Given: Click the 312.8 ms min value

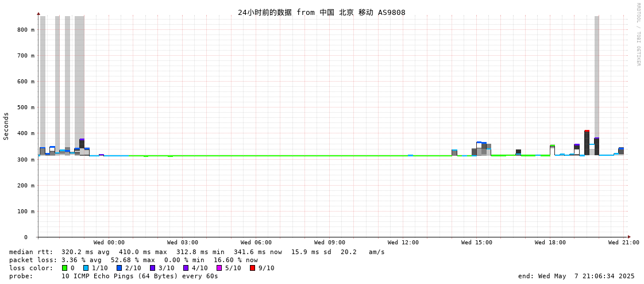Looking at the screenshot, I should tap(200, 252).
